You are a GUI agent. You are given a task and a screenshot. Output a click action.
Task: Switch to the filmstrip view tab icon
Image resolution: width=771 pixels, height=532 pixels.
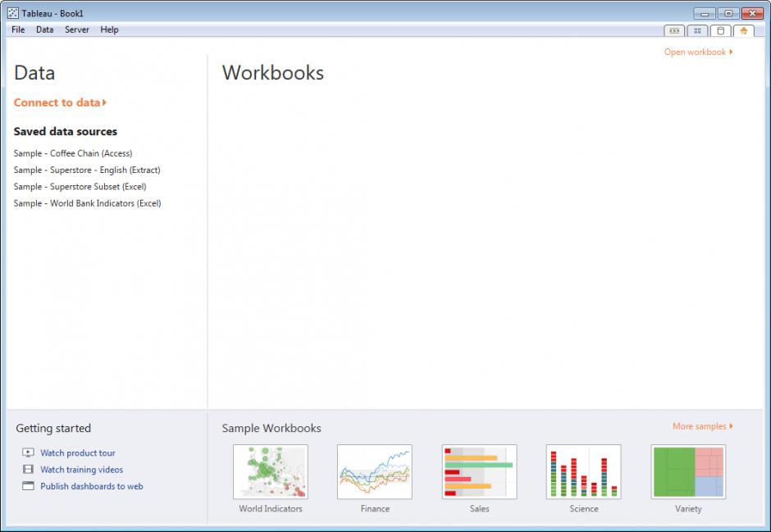point(674,30)
